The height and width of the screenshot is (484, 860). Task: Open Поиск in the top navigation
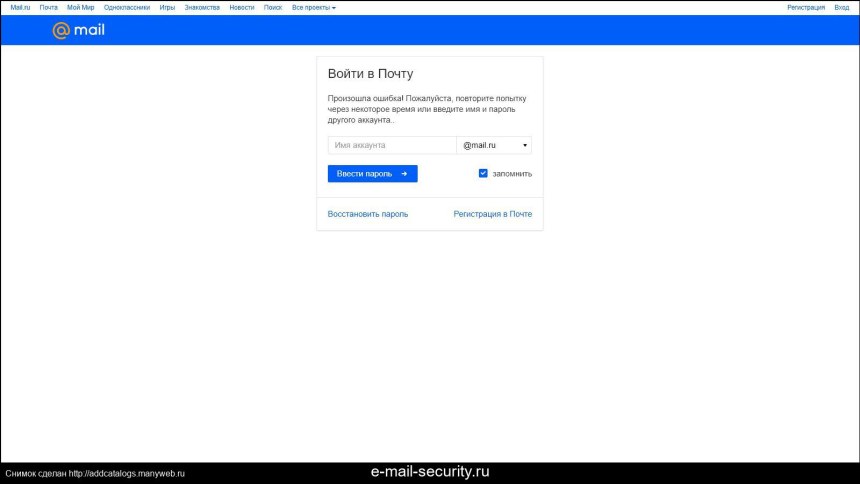tap(273, 8)
